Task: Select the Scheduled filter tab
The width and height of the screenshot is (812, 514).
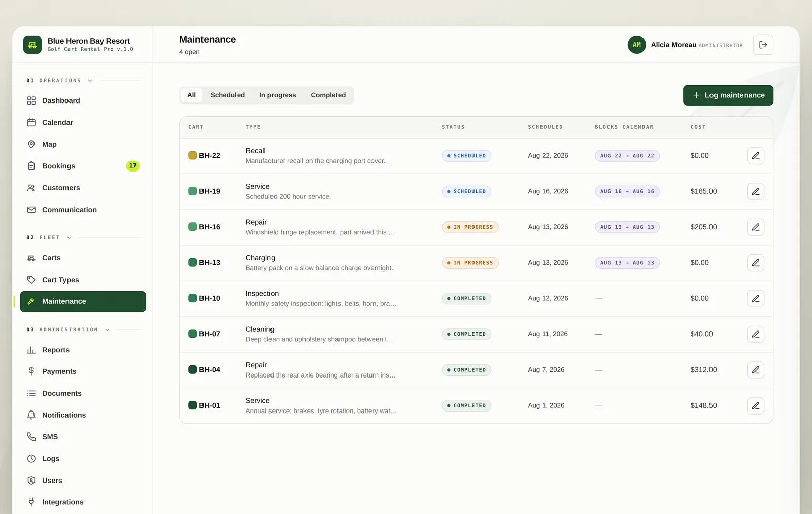Action: coord(227,95)
